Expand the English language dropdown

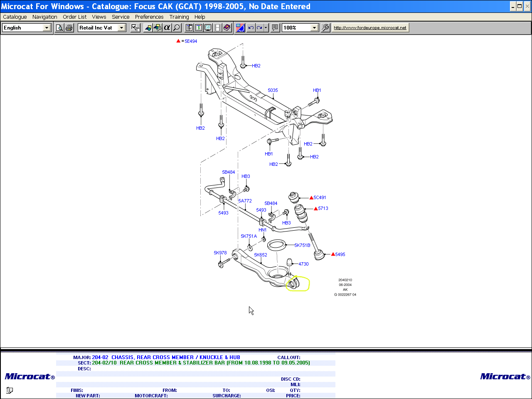click(47, 28)
